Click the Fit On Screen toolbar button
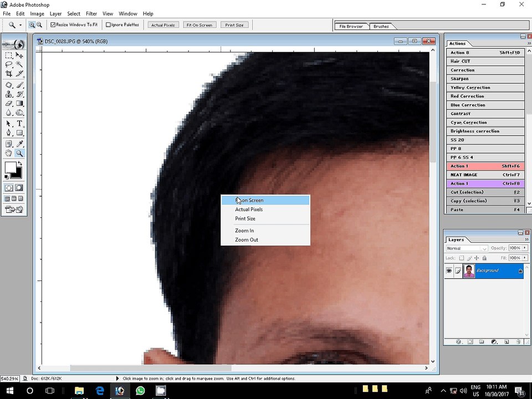 [199, 25]
